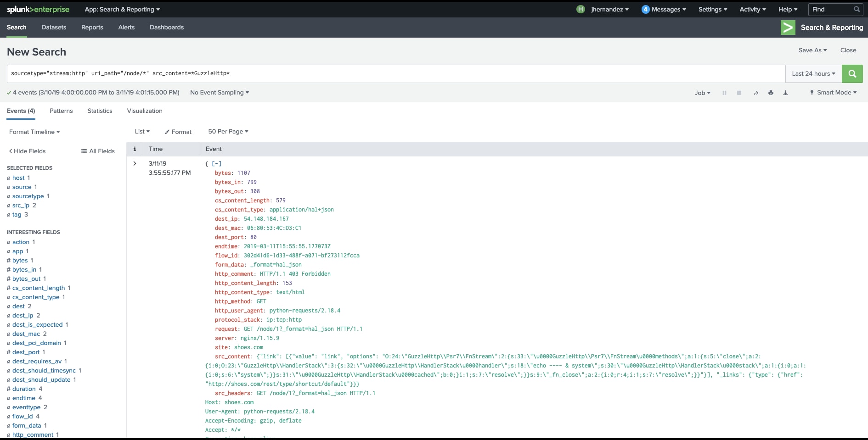Click dest_ip value 54.148.184.167
The image size is (868, 440).
click(x=266, y=219)
